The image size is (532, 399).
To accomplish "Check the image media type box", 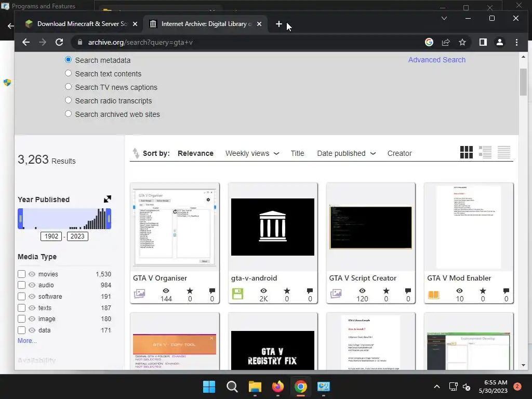I will [x=21, y=319].
